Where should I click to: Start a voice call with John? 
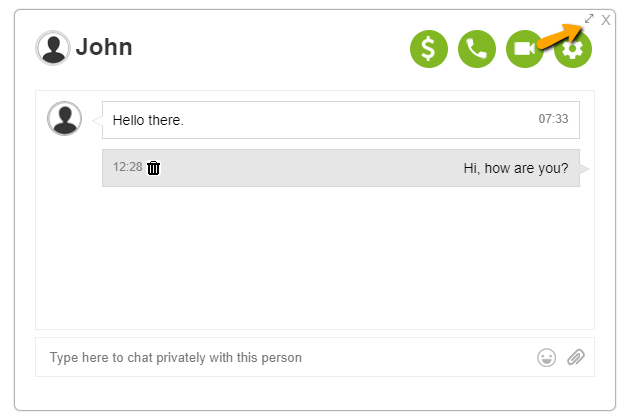point(477,49)
